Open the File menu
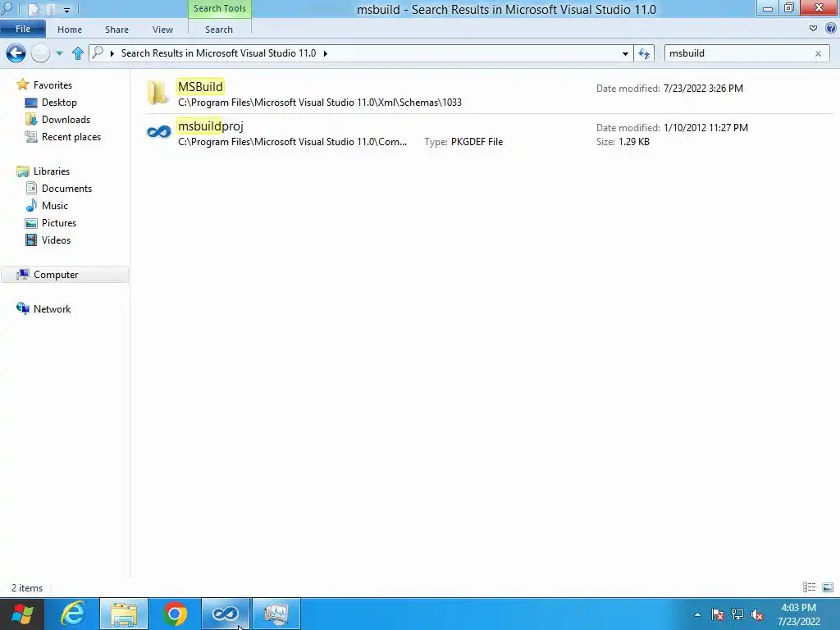Viewport: 840px width, 630px height. 23,29
